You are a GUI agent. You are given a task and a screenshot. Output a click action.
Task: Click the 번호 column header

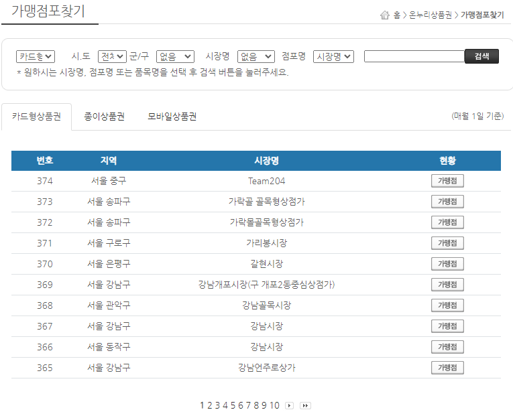click(45, 161)
